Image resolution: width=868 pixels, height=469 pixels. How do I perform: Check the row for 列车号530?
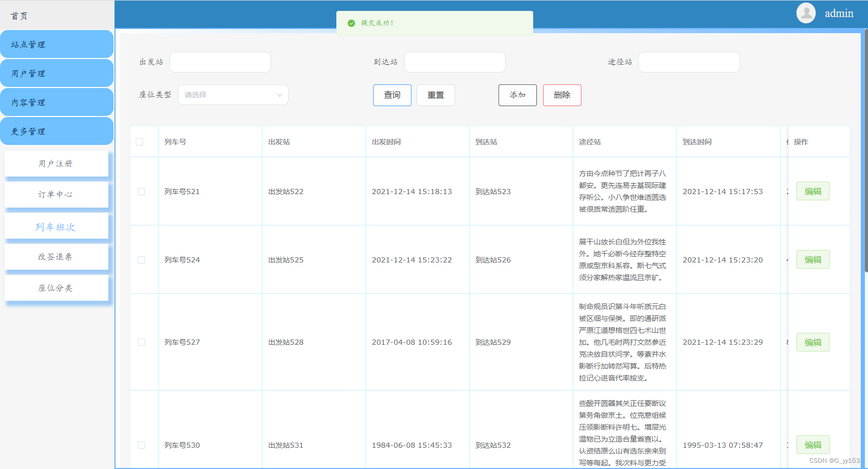[141, 445]
